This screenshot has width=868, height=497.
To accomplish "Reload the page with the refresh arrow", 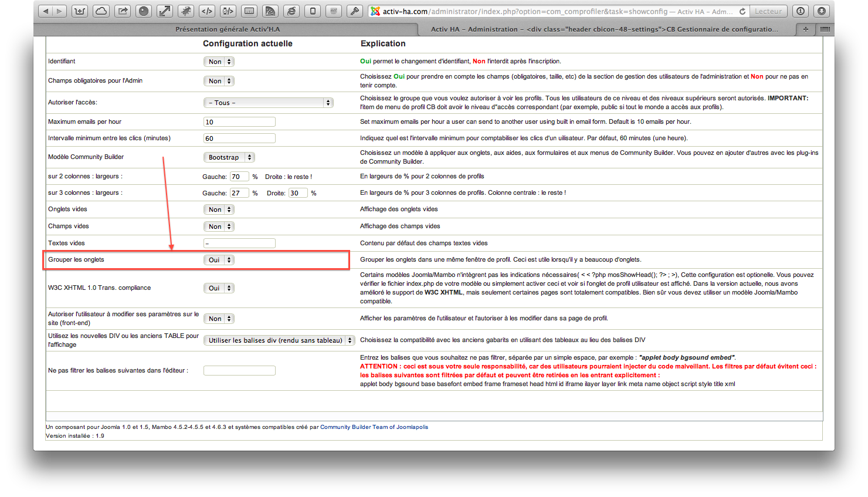I will [742, 11].
